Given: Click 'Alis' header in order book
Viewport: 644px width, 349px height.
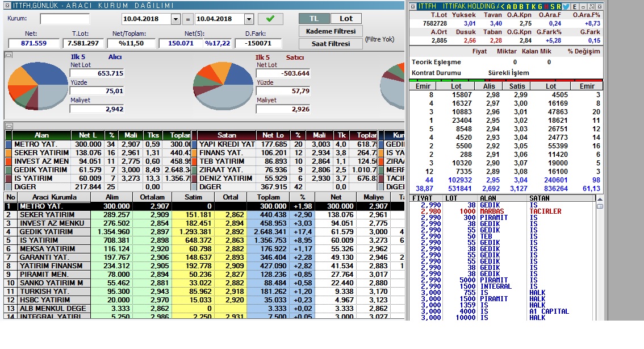Looking at the screenshot, I should pos(489,86).
